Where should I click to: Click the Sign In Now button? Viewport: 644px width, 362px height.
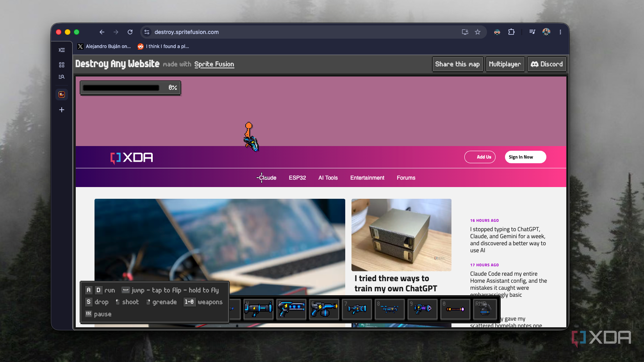(x=525, y=157)
